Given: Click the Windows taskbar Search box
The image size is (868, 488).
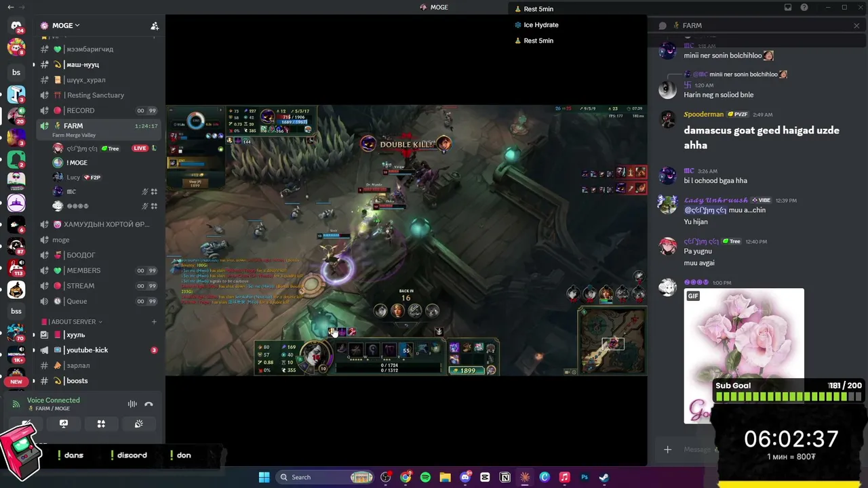Looking at the screenshot, I should (325, 477).
